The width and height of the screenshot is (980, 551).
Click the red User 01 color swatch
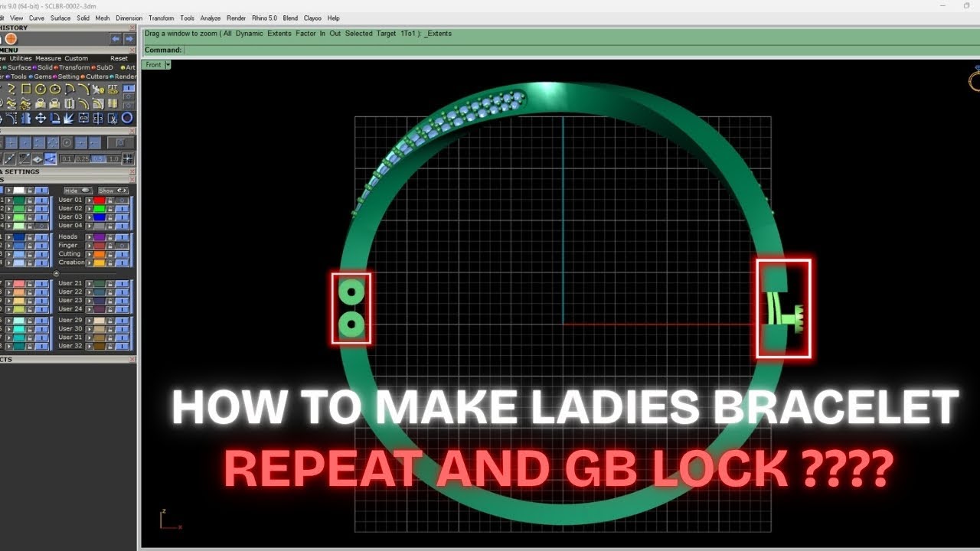100,201
